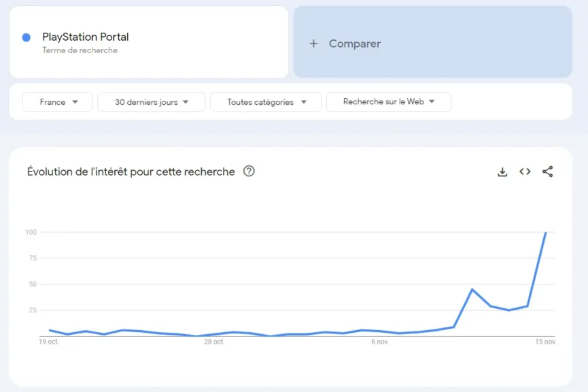Click the 19 oct. date label
Viewport: 588px width, 392px height.
[x=49, y=342]
